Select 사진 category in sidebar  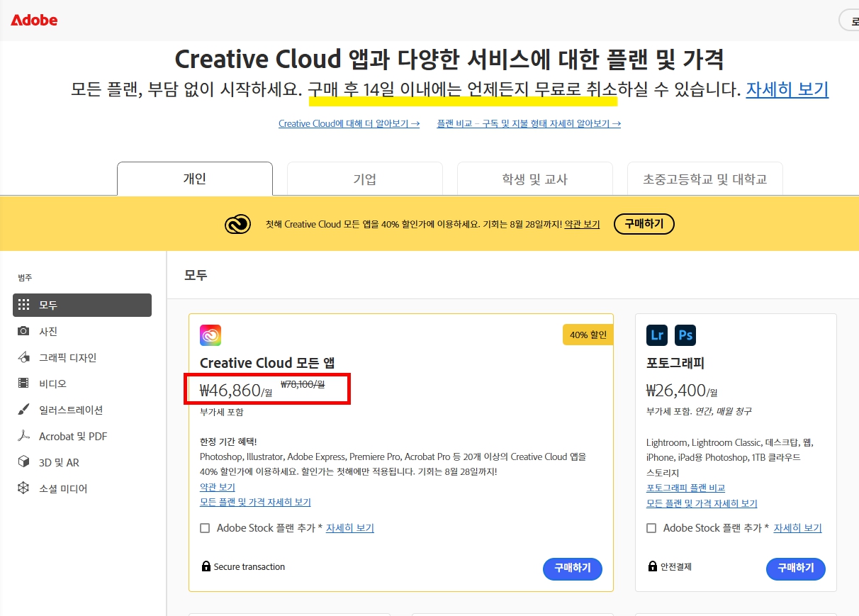pos(82,331)
